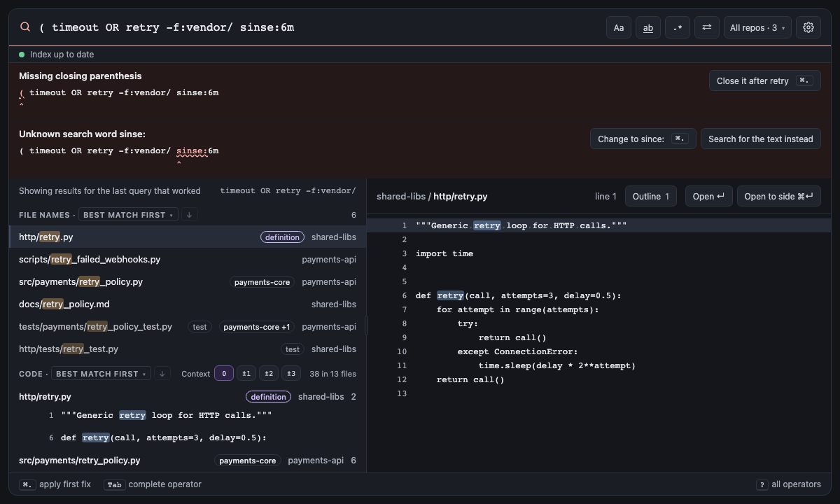Viewport: 840px width, 504px height.
Task: Click definition badge on file names http/retry.py row
Action: (x=282, y=237)
